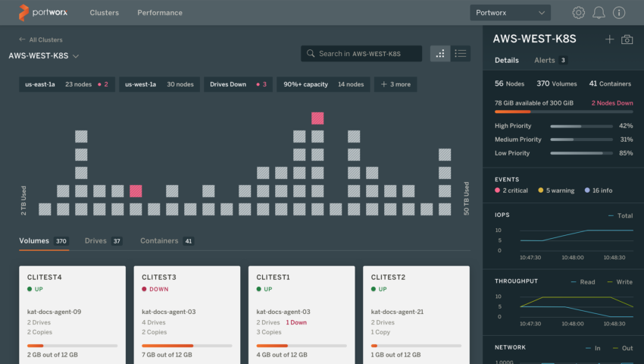Click the Search in AWS-WEST-K8S field
Image resolution: width=644 pixels, height=364 pixels.
tap(361, 54)
